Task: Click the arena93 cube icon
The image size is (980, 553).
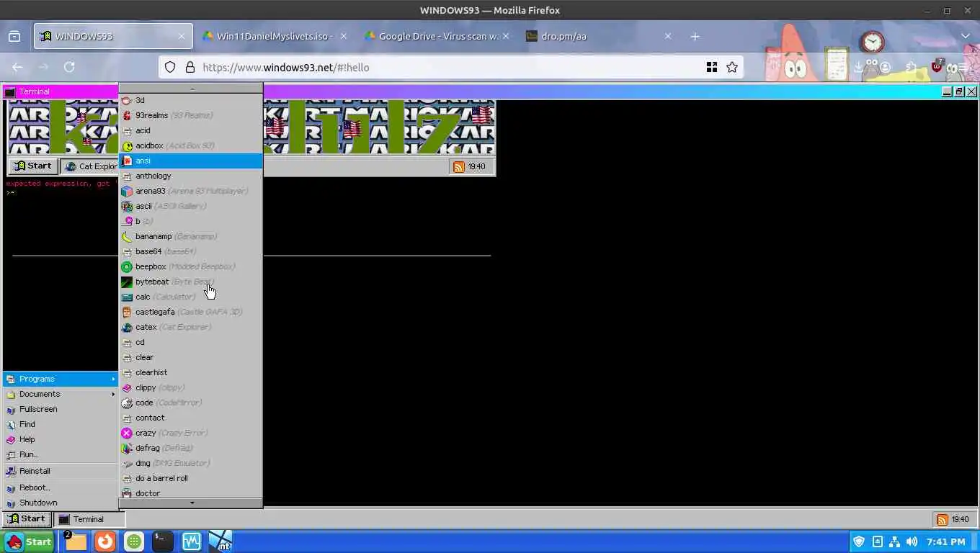Action: pos(127,192)
